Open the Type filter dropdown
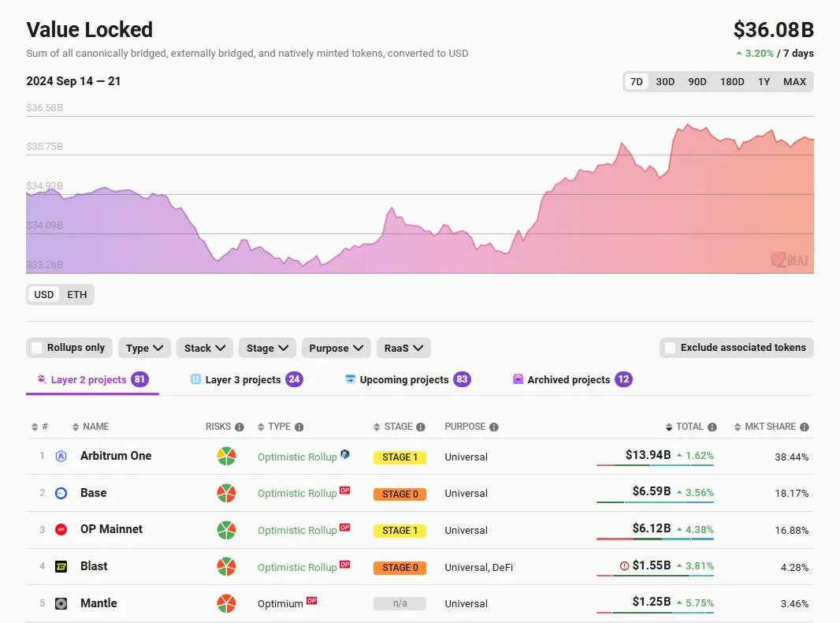 144,348
